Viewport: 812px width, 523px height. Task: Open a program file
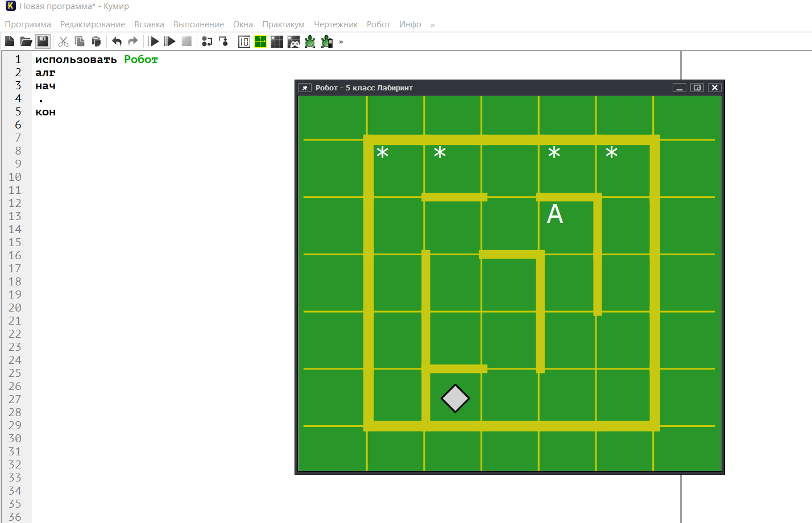26,41
